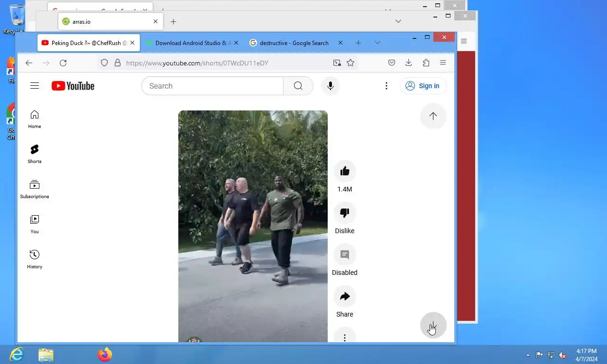Open Shorts in the YouTube sidebar

[35, 154]
